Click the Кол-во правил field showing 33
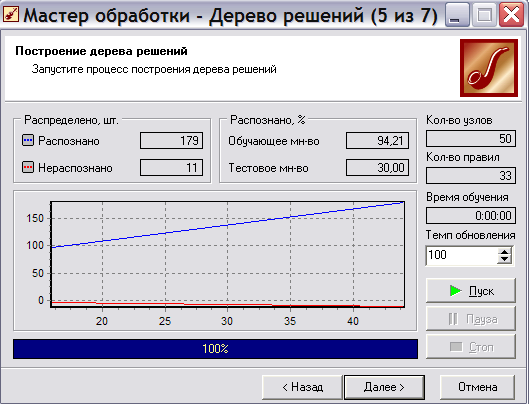The height and width of the screenshot is (404, 529). (471, 176)
